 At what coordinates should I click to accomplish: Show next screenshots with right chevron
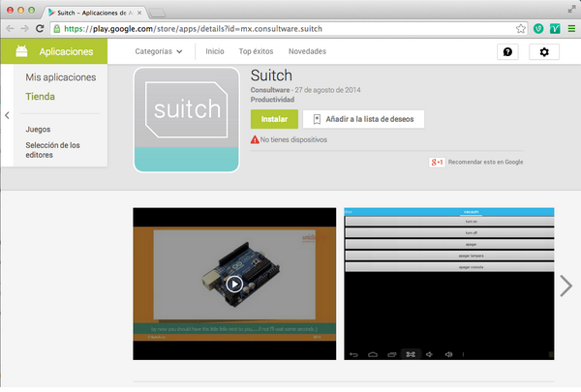pyautogui.click(x=566, y=286)
